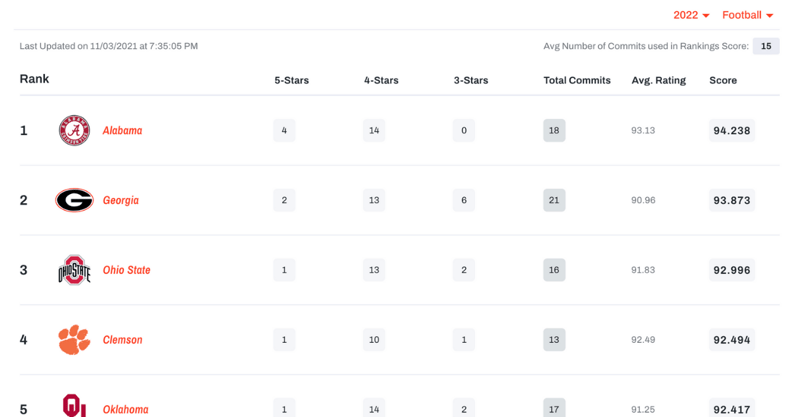Click the Total Commits column header
795x417 pixels.
pos(577,80)
